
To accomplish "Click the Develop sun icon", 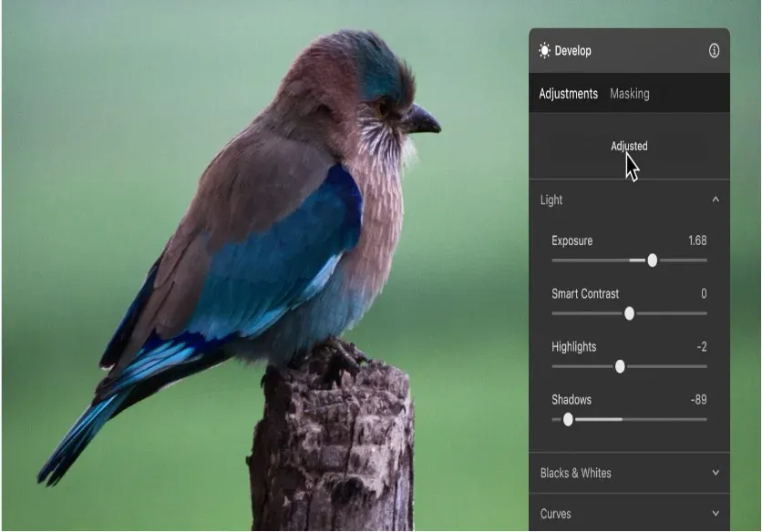I will click(x=544, y=50).
